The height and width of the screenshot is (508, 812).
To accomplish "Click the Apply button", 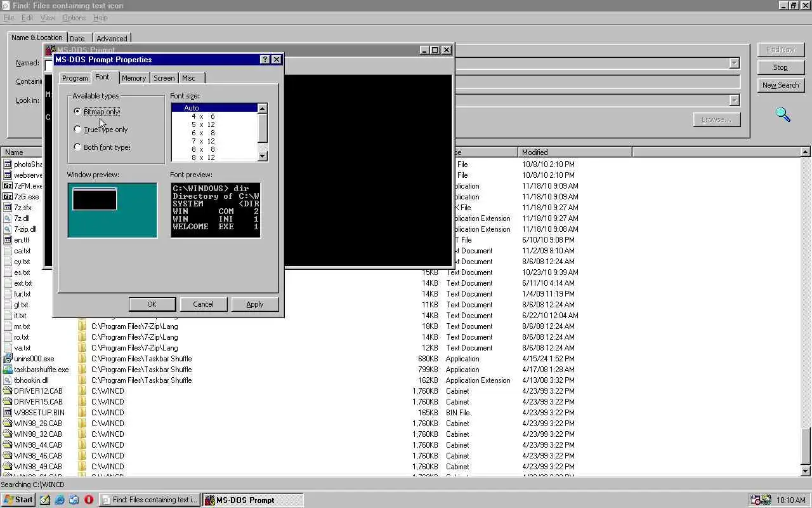I will pos(255,304).
